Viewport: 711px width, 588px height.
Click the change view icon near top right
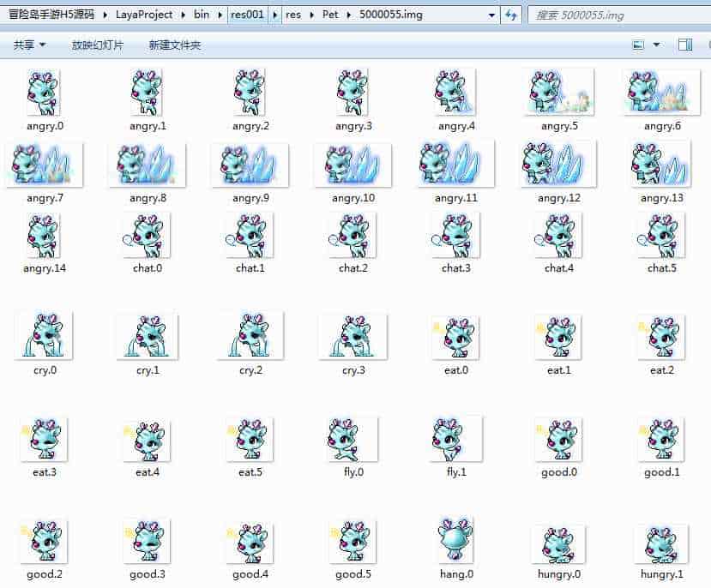[x=636, y=44]
